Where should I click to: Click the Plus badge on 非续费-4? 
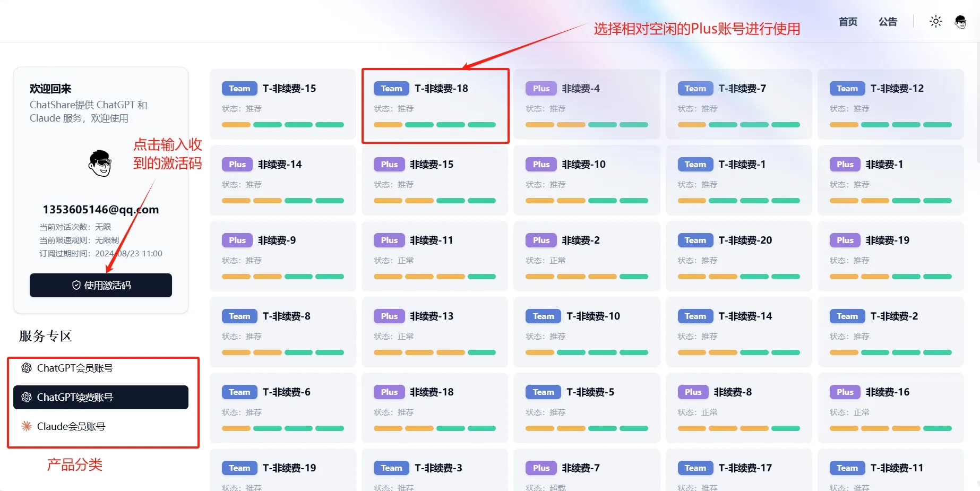(x=541, y=89)
